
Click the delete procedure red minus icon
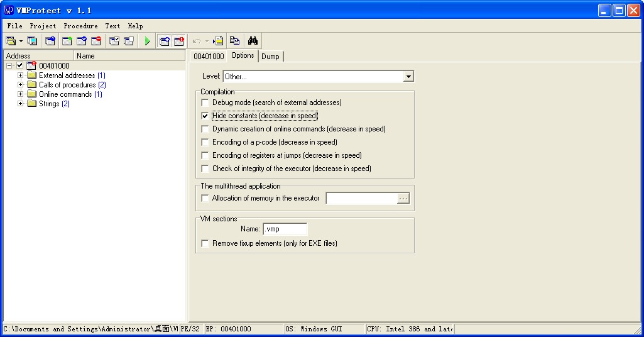click(x=96, y=41)
